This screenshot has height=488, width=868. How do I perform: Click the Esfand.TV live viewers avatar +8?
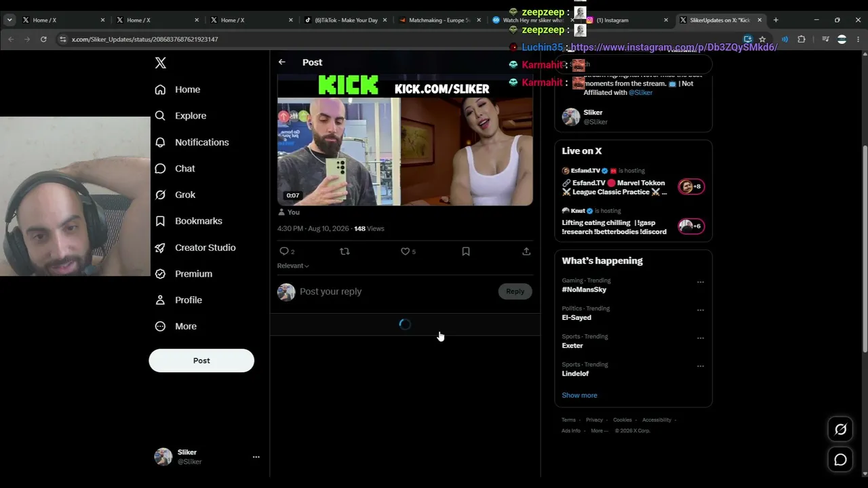point(692,186)
